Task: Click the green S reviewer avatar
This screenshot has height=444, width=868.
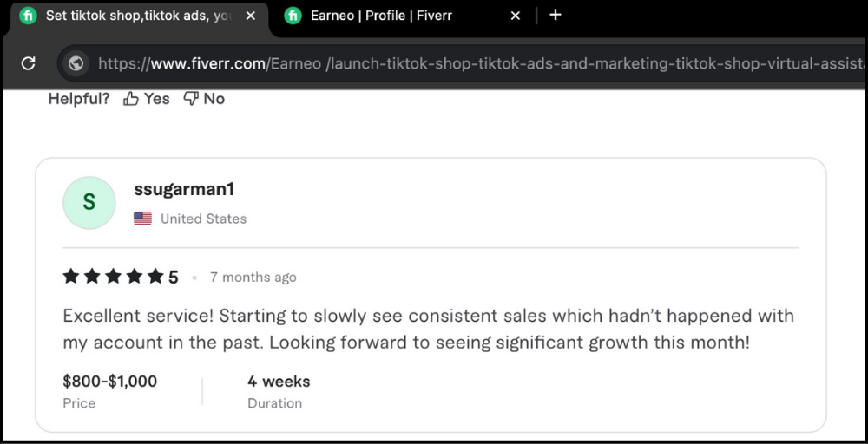Action: coord(89,203)
